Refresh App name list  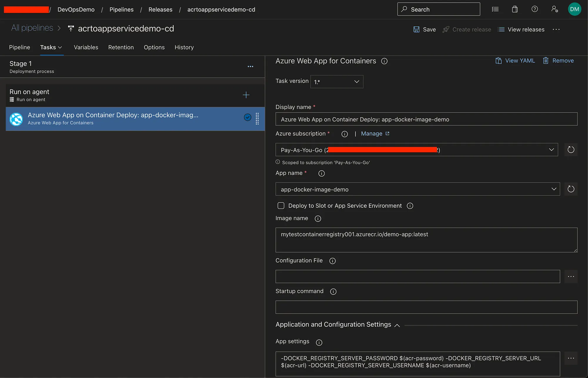[x=571, y=189]
